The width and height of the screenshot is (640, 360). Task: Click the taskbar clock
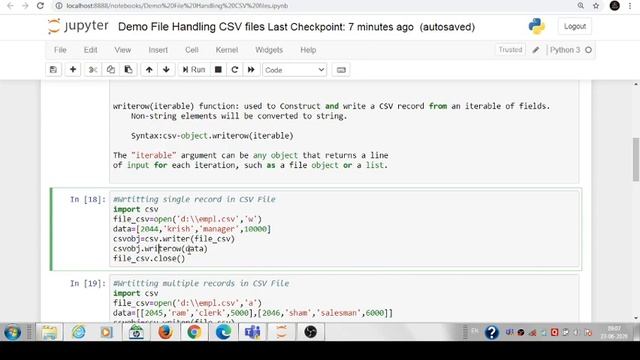[x=613, y=332]
